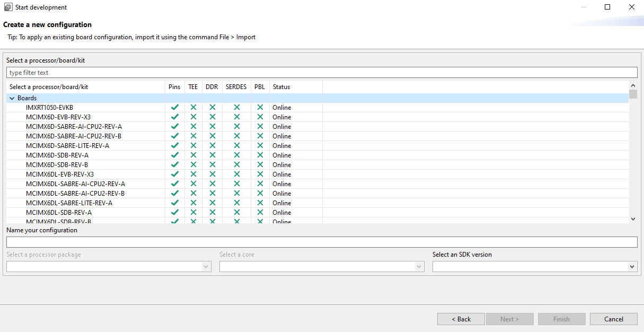Collapse the Boards tree group
644x332 pixels.
coord(12,98)
